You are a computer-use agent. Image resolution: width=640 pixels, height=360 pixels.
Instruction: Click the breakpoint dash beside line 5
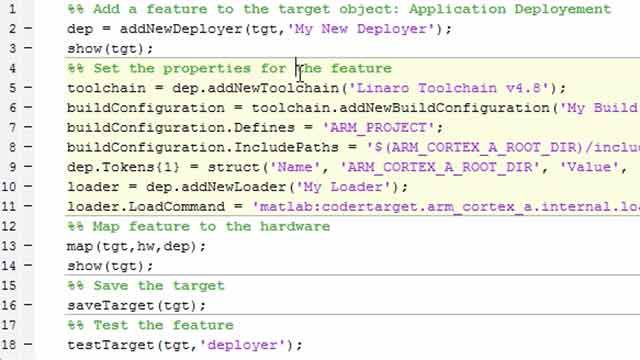[x=28, y=87]
